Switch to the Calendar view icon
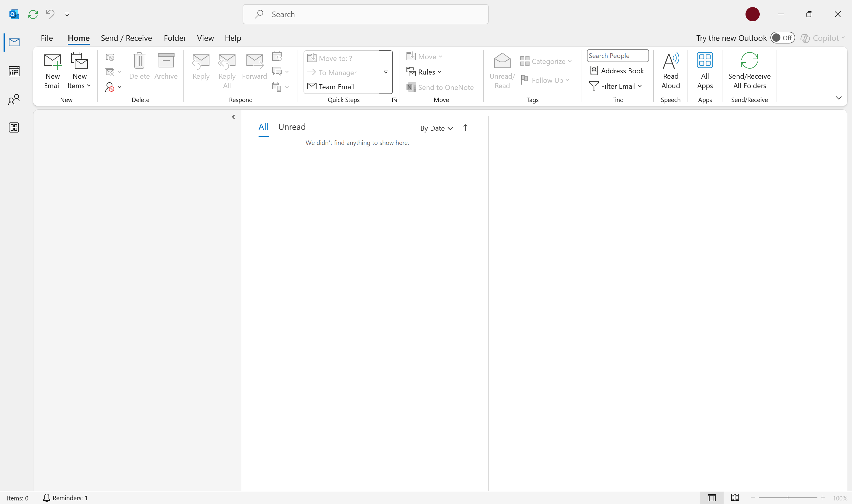 point(14,71)
